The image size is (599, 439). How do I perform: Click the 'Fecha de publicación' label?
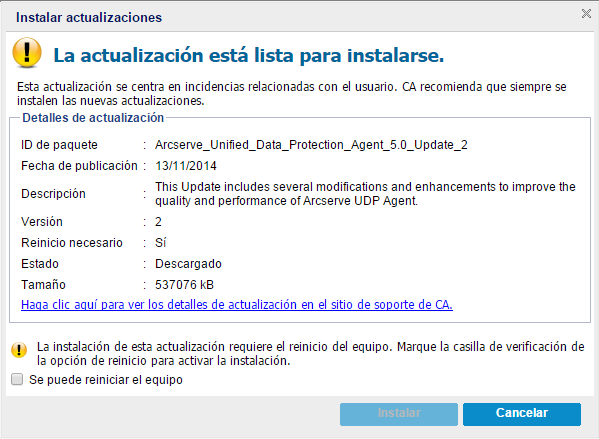[79, 166]
